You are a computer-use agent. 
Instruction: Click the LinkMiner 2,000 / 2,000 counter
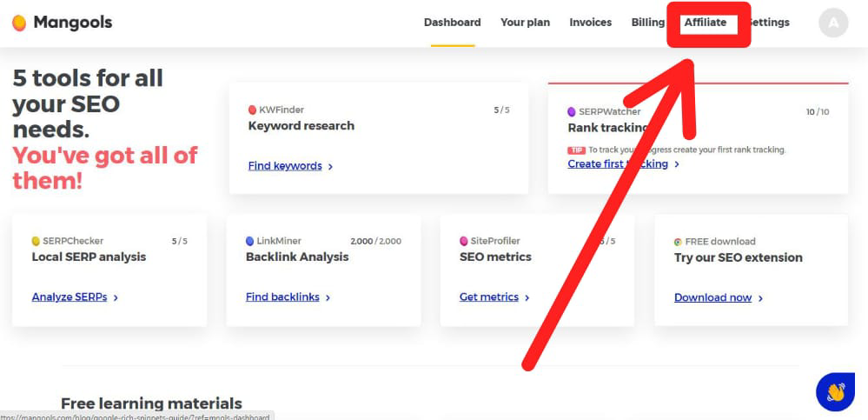376,241
